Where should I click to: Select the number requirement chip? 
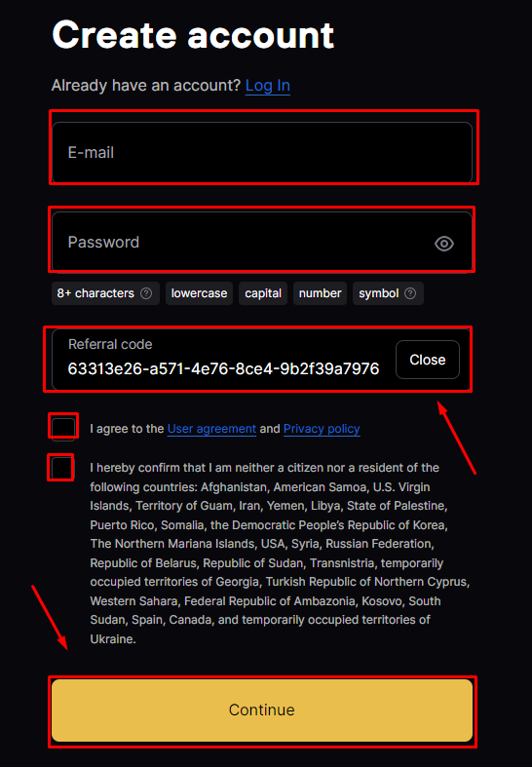point(320,293)
